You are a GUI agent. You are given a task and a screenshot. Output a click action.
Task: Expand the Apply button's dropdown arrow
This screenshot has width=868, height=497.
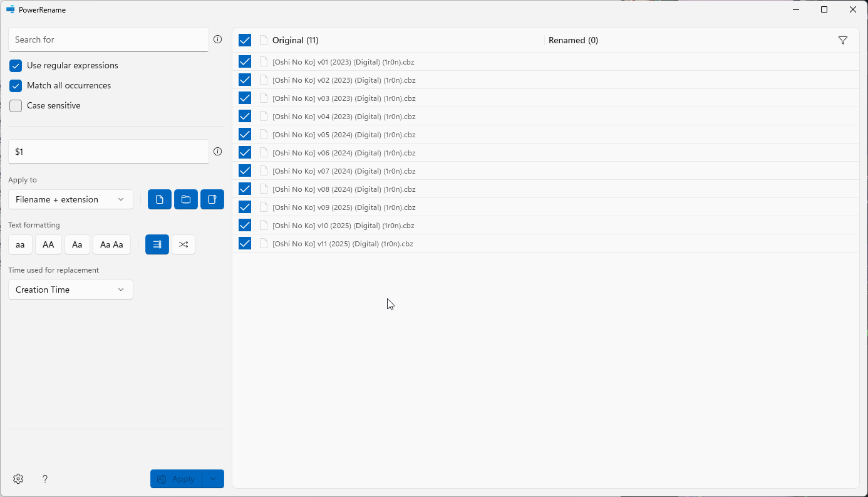(213, 479)
